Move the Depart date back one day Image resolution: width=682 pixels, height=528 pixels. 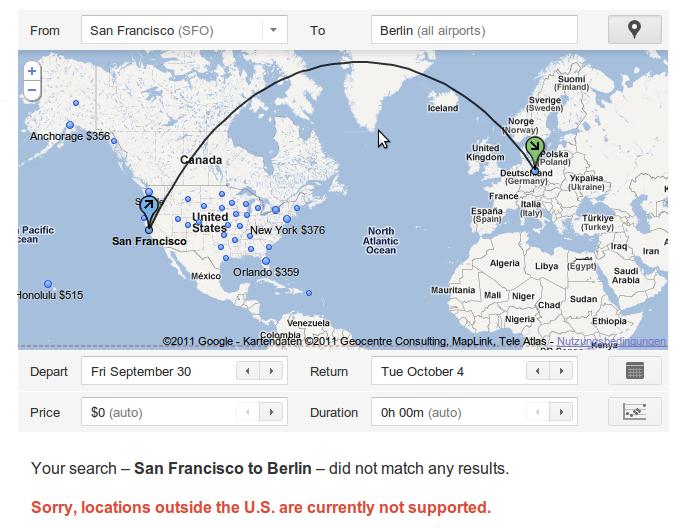(248, 371)
